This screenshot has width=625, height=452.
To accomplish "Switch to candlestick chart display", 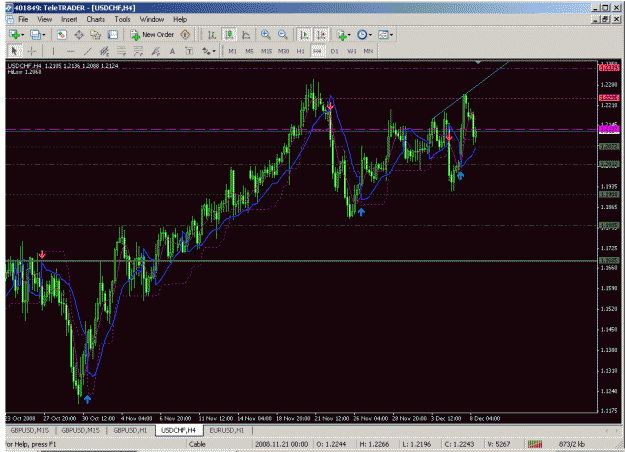I will (229, 35).
